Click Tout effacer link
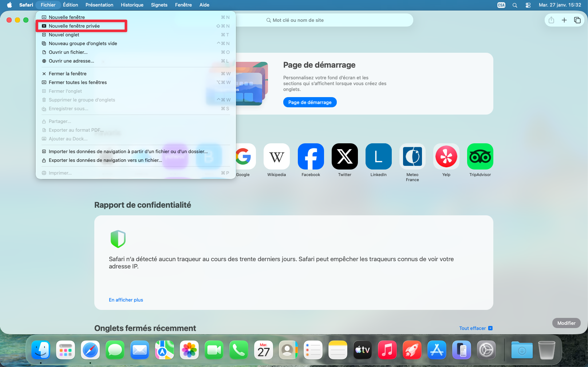The height and width of the screenshot is (367, 588). pos(475,328)
